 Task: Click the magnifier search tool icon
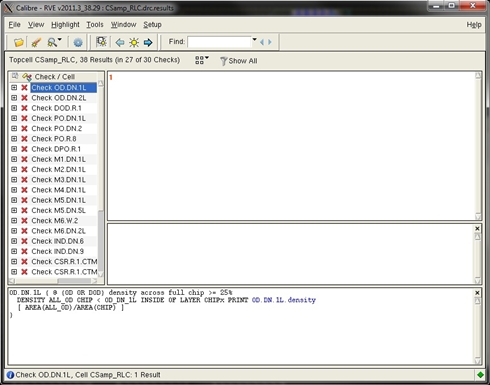pos(52,42)
